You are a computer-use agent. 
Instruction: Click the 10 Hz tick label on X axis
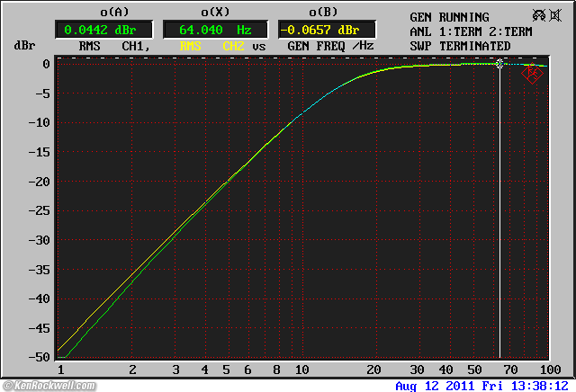[301, 370]
